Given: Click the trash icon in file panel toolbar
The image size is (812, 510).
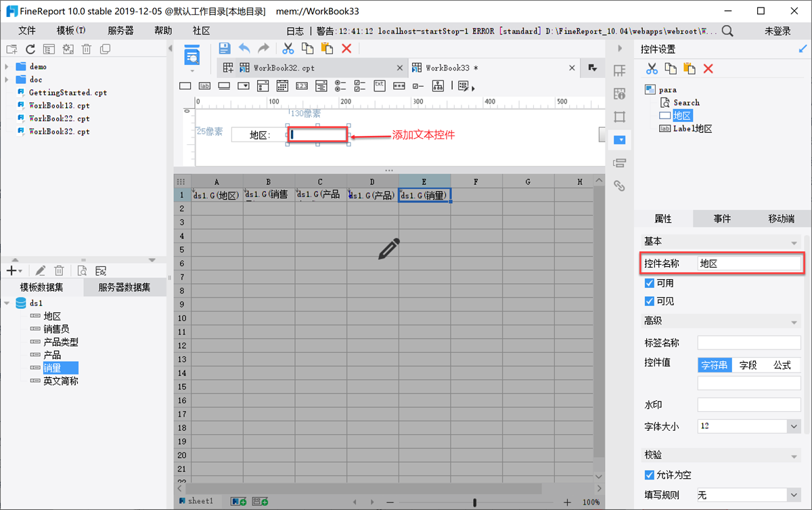Looking at the screenshot, I should point(87,49).
